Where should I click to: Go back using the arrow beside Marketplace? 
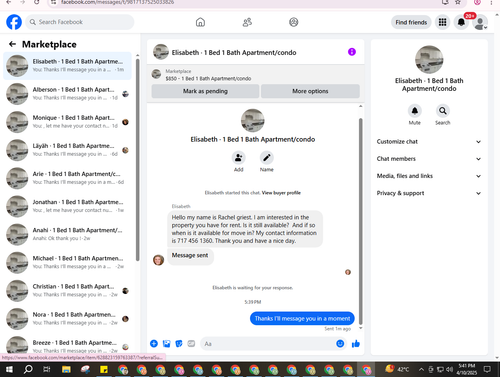12,44
